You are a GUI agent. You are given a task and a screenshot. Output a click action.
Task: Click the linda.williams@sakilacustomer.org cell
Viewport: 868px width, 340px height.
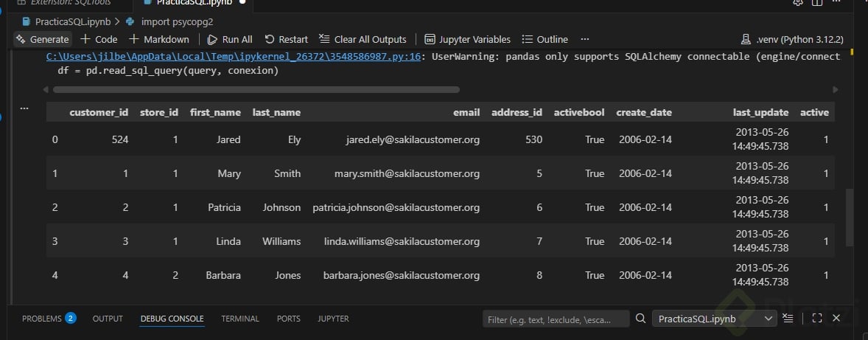[x=402, y=241]
